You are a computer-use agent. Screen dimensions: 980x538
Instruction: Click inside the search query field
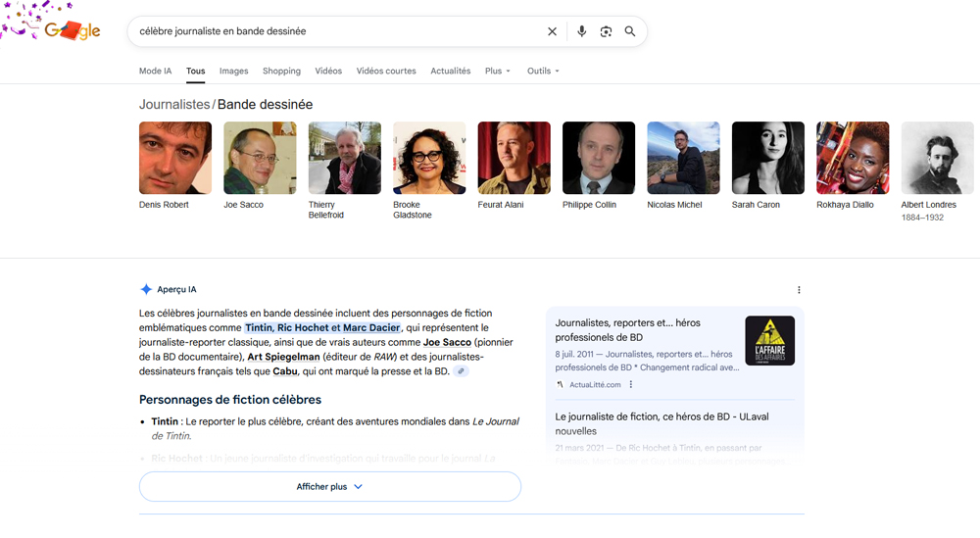(x=333, y=31)
